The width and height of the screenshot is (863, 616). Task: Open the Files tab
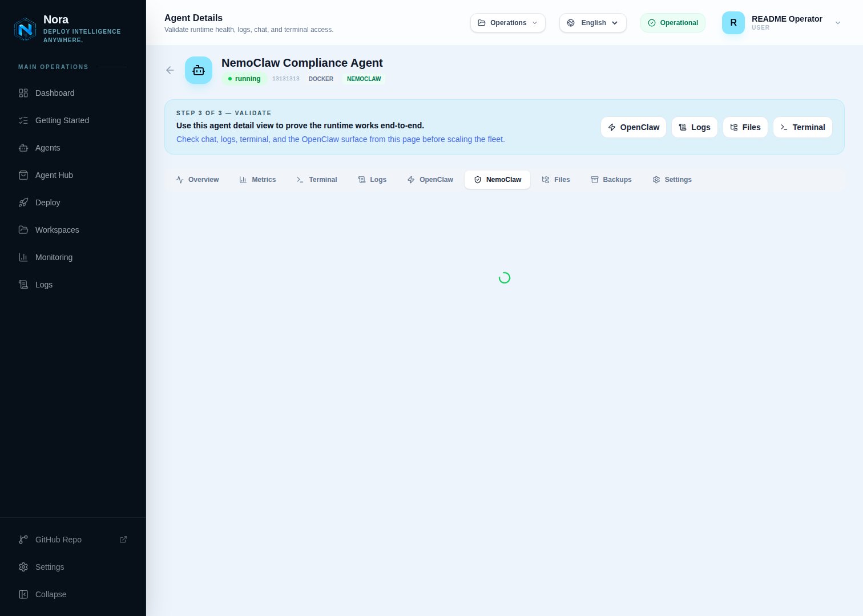point(556,180)
